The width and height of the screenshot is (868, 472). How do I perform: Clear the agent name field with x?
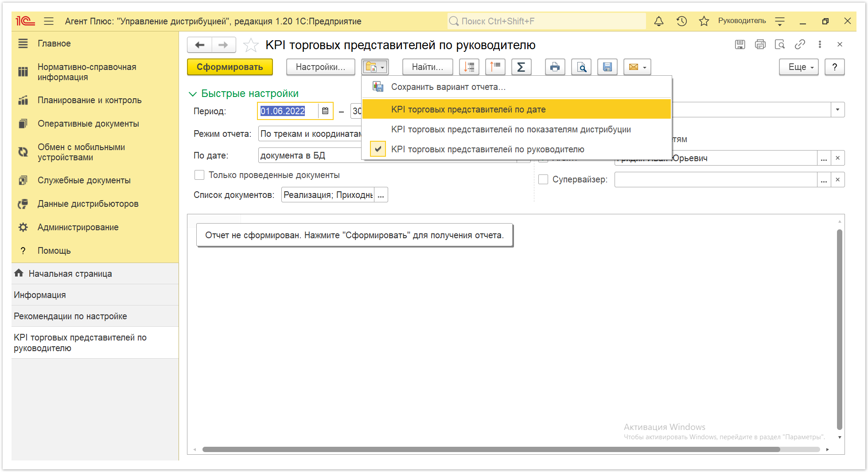click(x=837, y=158)
